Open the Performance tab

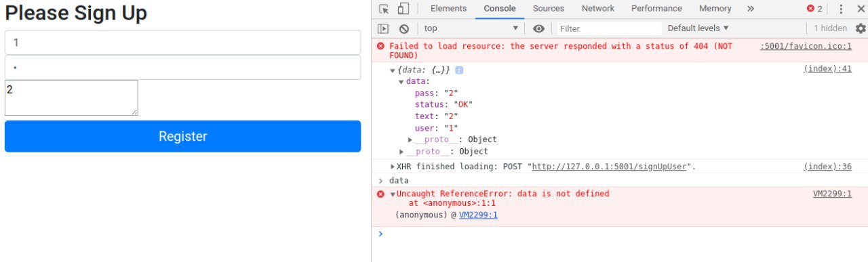pos(656,9)
